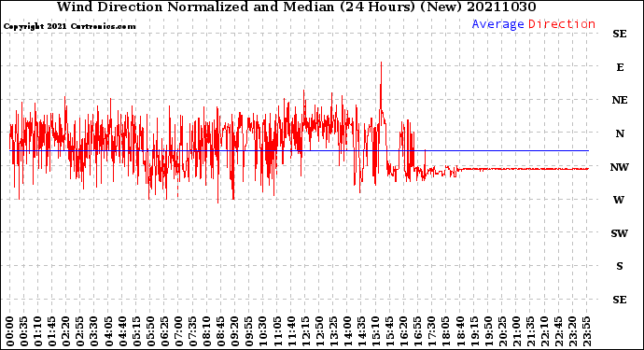Click the 14:00 time label
644x350 pixels.
[347, 331]
